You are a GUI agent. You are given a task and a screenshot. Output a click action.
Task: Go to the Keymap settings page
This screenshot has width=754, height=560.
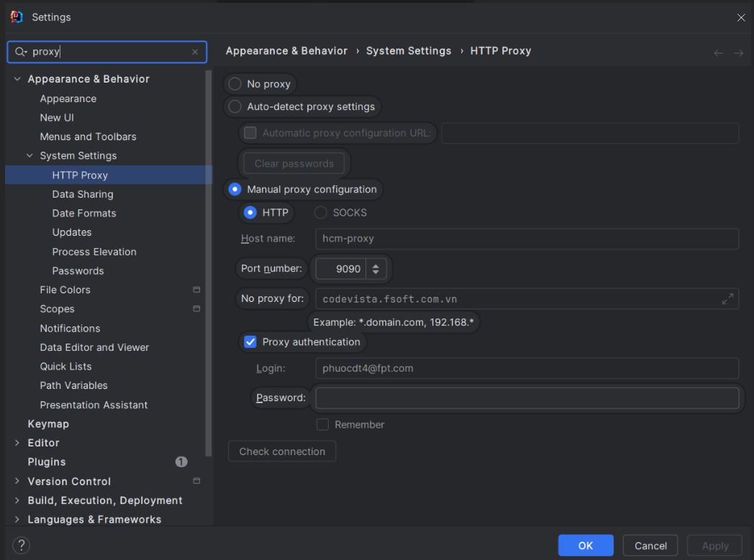coord(48,424)
